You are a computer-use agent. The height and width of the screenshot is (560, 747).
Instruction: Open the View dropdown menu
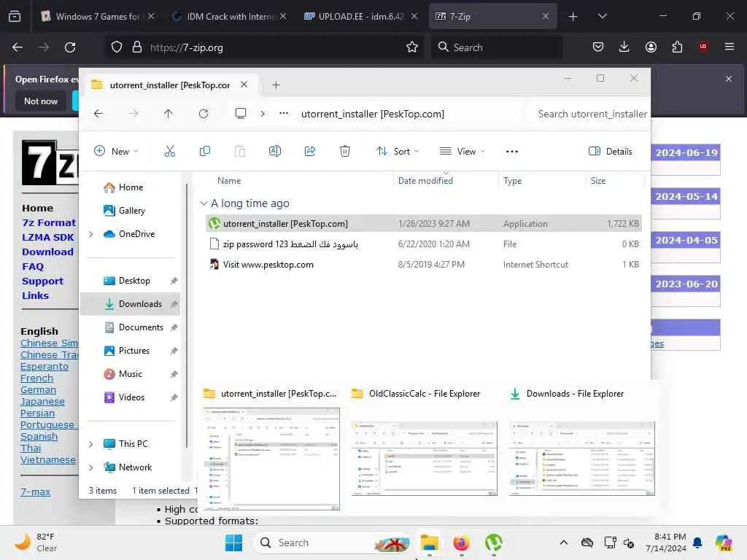click(462, 152)
